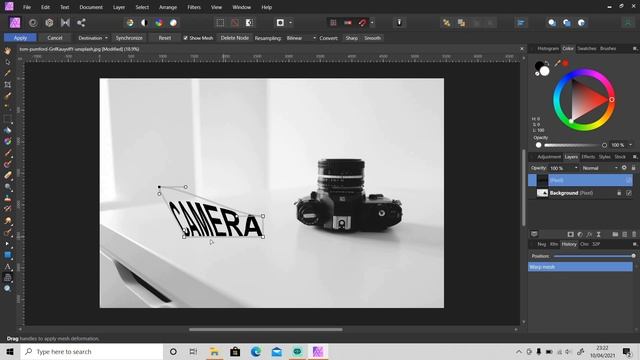This screenshot has width=640, height=360.
Task: Select the Warp mesh history entry
Action: pos(580,267)
